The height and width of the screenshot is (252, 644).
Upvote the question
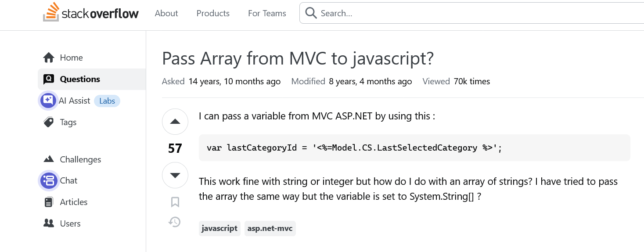[175, 122]
